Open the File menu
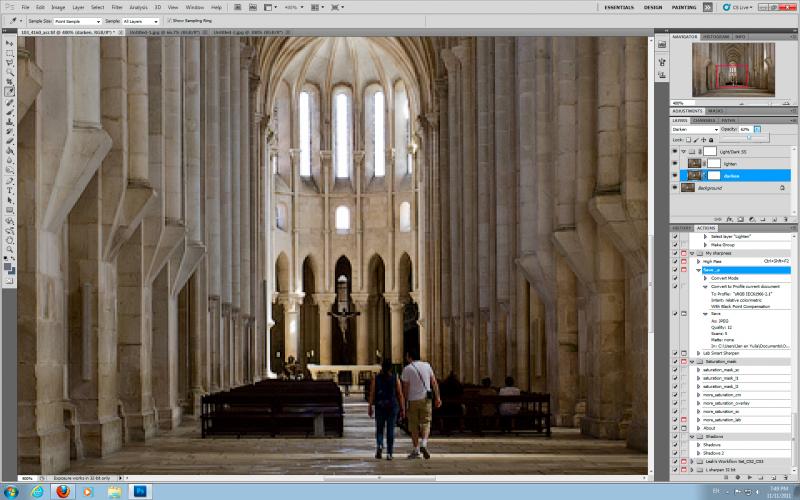800x500 pixels. coord(25,8)
